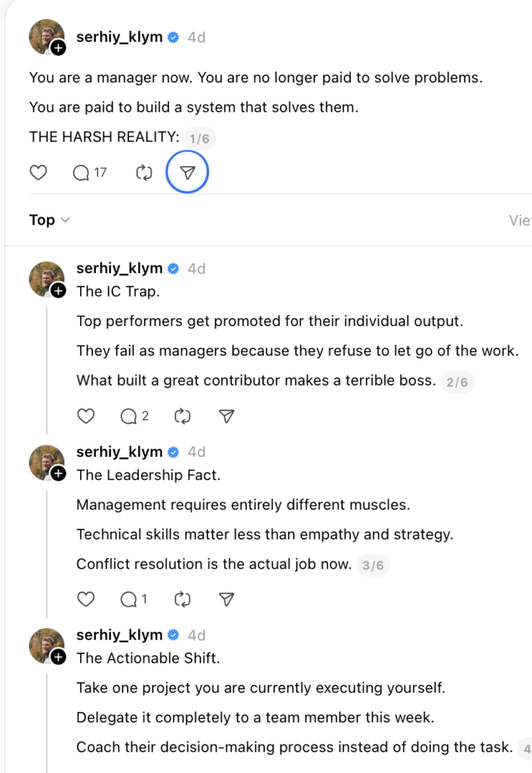Viewport: 532px width, 773px height.
Task: Click the 1/6 thread counter badge
Action: click(x=200, y=138)
